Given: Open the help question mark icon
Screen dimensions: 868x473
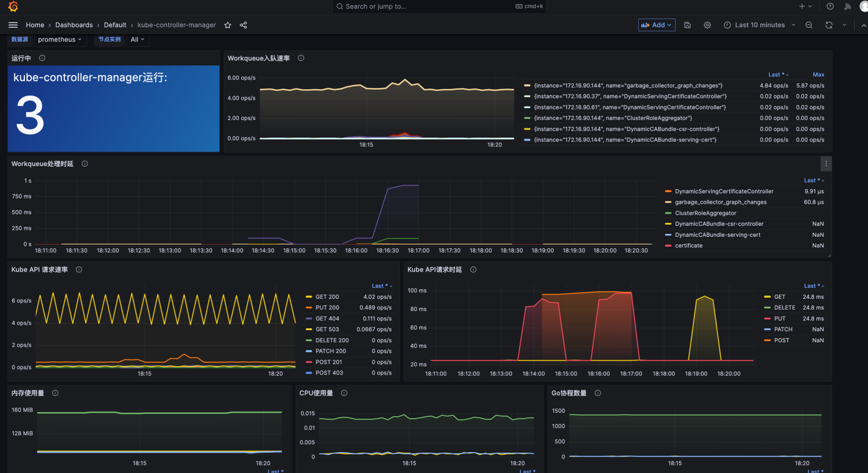Looking at the screenshot, I should 830,6.
